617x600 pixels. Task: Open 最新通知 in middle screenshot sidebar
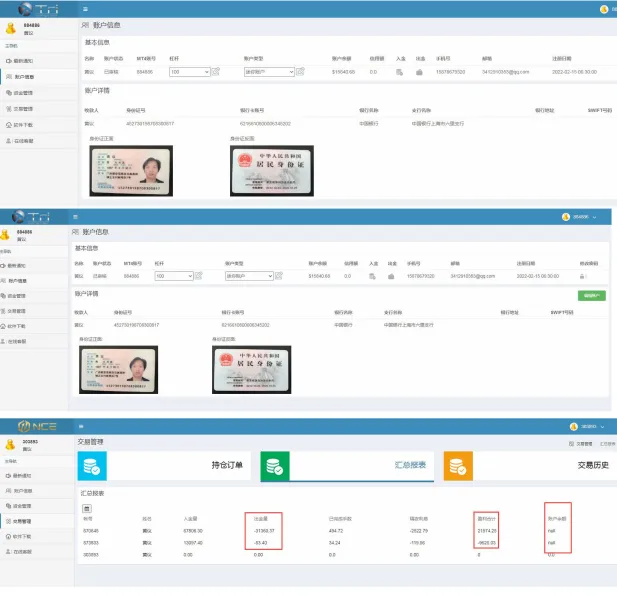pyautogui.click(x=34, y=266)
